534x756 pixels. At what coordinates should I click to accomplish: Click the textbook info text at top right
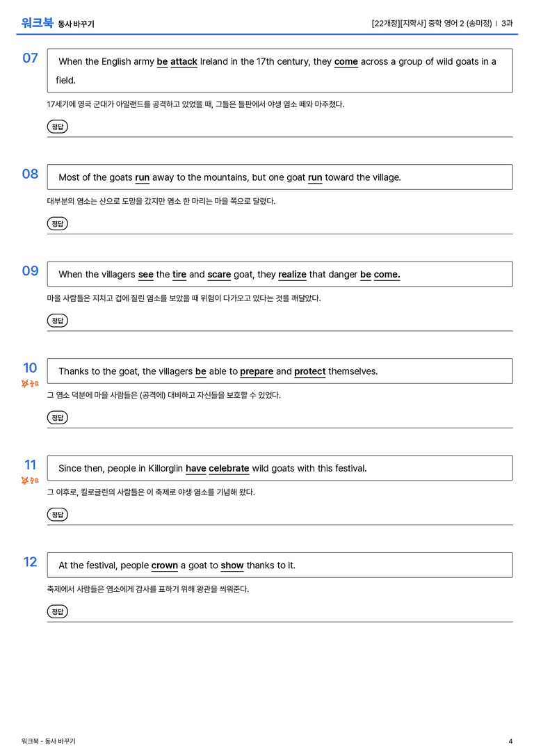[442, 23]
